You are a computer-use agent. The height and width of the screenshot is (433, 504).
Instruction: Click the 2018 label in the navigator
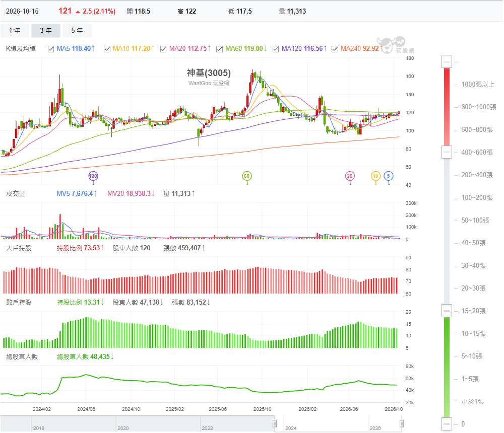pos(39,428)
